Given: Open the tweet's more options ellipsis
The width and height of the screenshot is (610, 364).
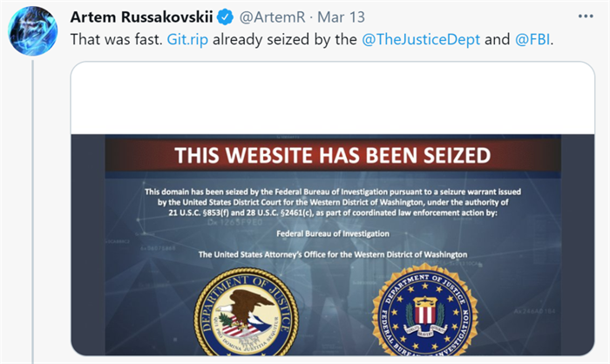Looking at the screenshot, I should 584,17.
